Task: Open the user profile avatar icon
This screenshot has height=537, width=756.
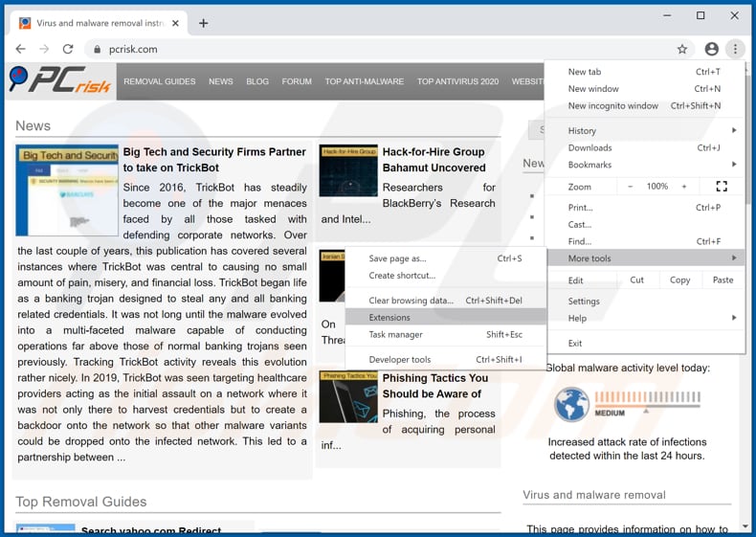Action: pyautogui.click(x=711, y=49)
